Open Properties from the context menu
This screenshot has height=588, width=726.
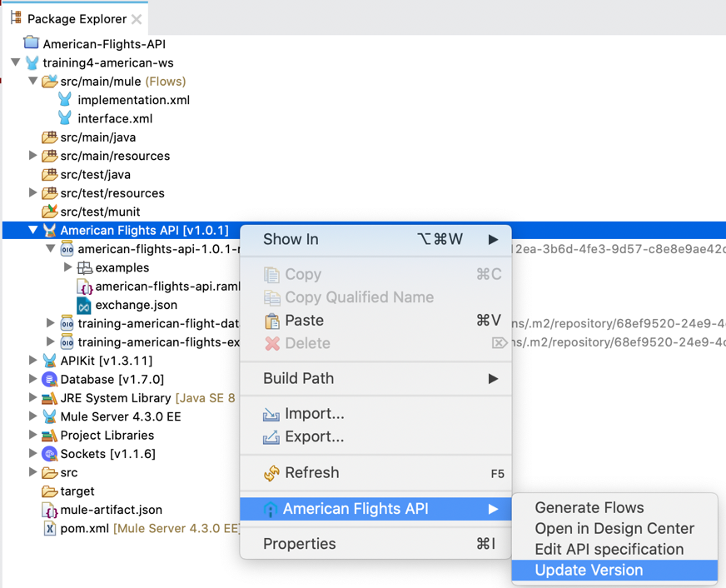(x=376, y=544)
